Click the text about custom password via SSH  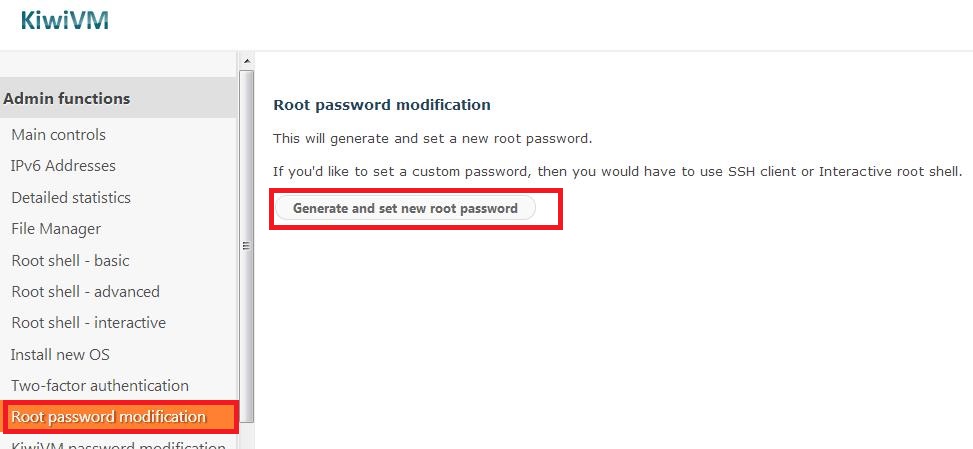(617, 172)
